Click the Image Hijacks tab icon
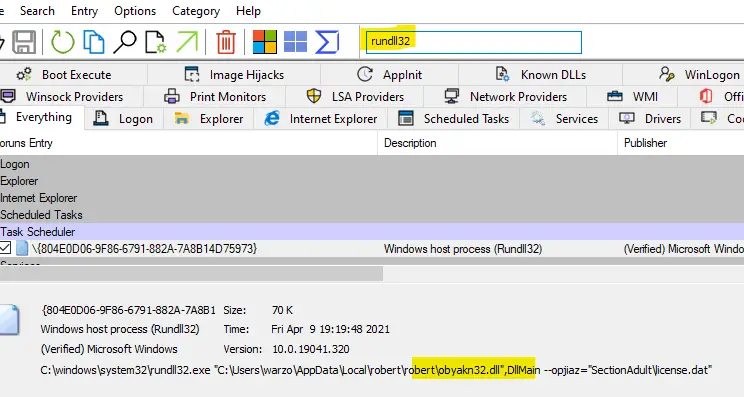This screenshot has width=744, height=397. coord(192,74)
